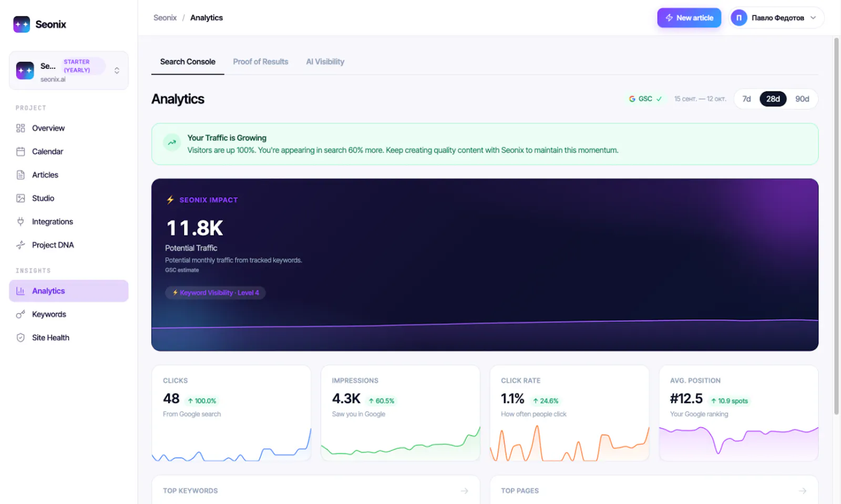Click the 24.6% click rate growth indicator
The width and height of the screenshot is (841, 504).
coord(546,401)
